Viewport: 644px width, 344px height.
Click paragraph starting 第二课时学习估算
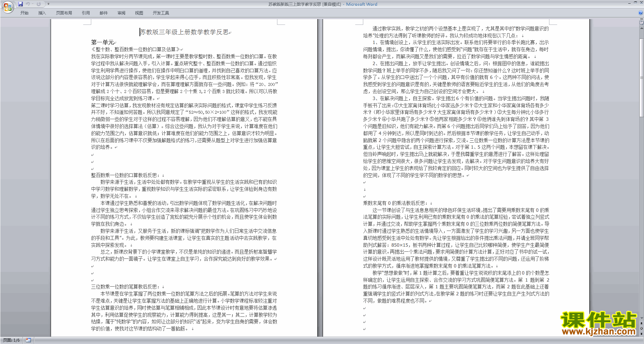[x=184, y=126]
